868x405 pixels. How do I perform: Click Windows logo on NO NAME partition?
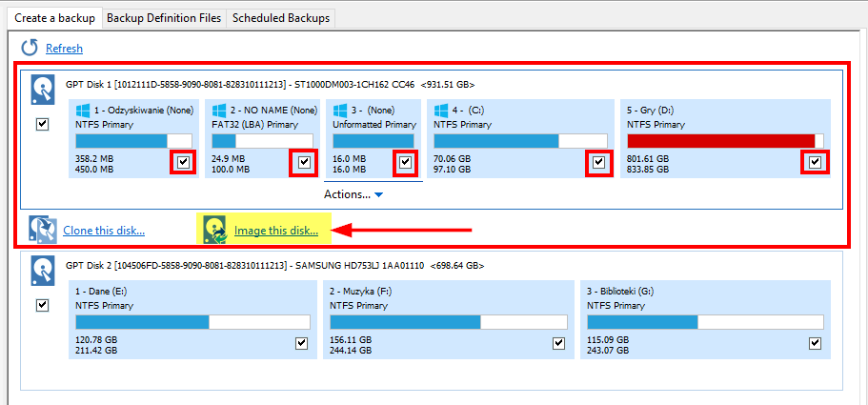[x=221, y=111]
